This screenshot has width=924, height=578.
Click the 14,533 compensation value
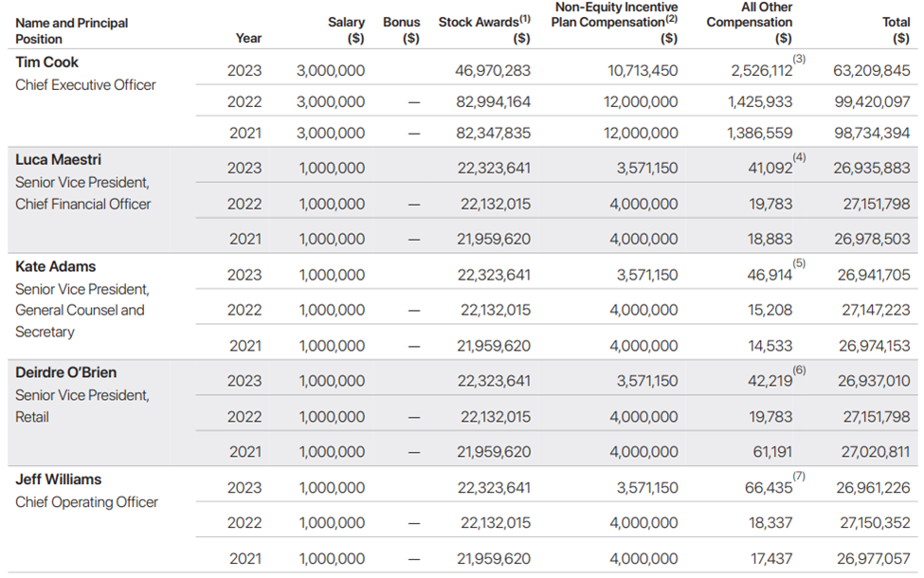coord(770,346)
